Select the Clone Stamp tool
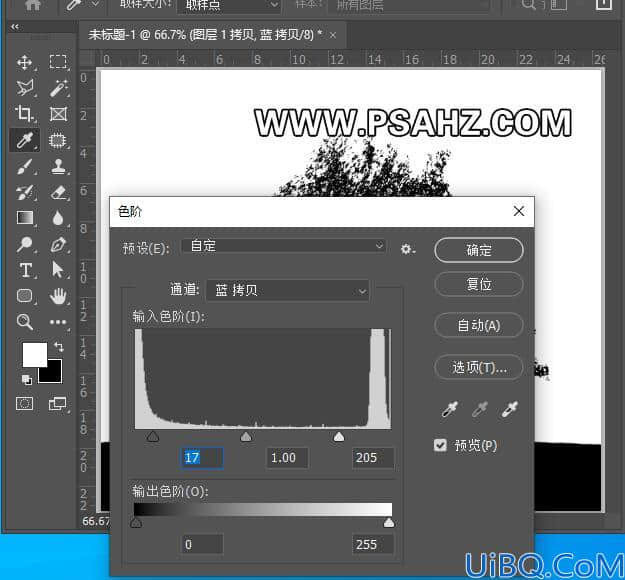This screenshot has width=625, height=580. coord(58,166)
